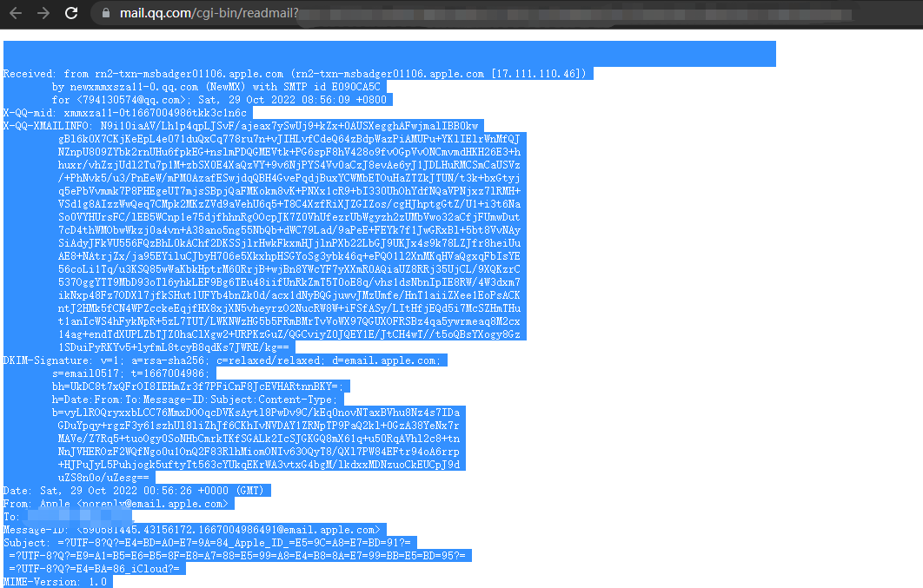Click the subject continuation line starting '=?UTF-8?Q?=E9=A1=B5'
923x588 pixels.
point(237,555)
